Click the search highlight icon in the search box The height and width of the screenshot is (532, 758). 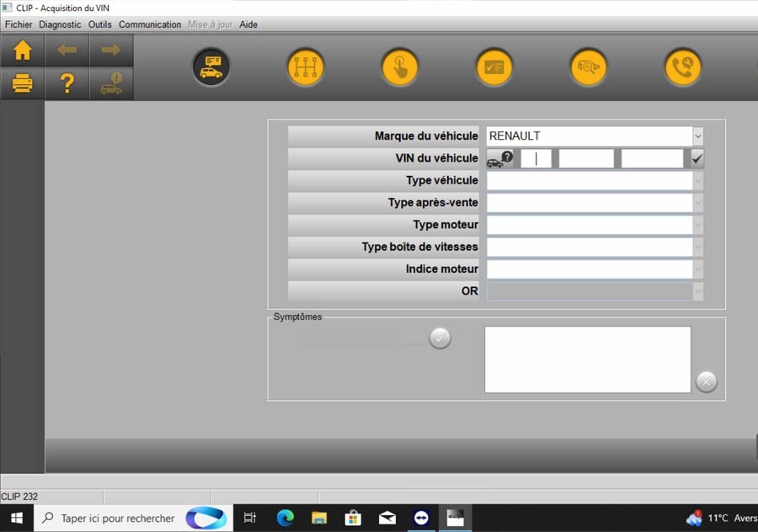pos(206,518)
